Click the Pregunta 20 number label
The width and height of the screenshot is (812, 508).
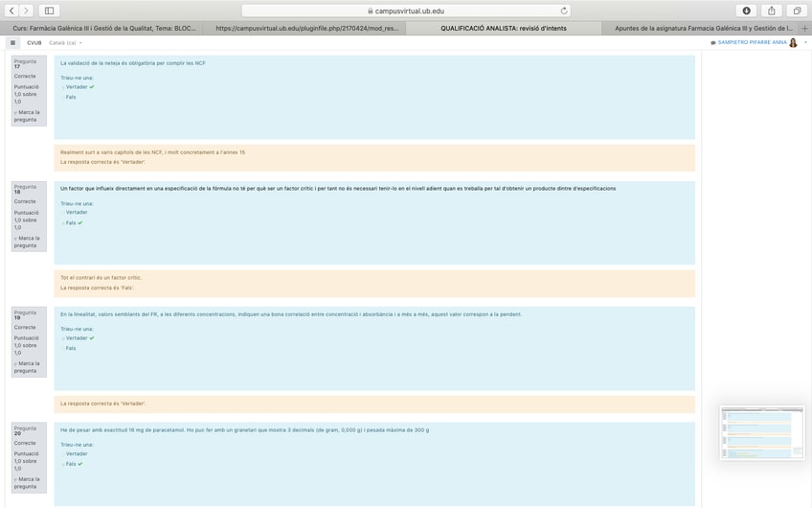coord(25,430)
